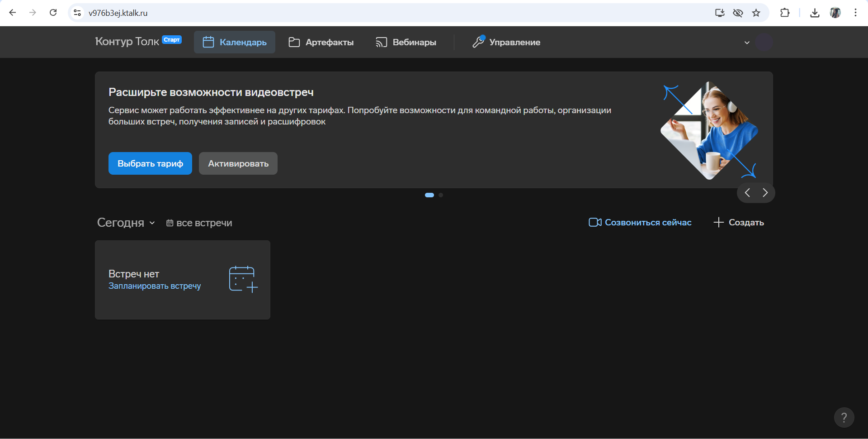Install app icon in address bar

[720, 13]
